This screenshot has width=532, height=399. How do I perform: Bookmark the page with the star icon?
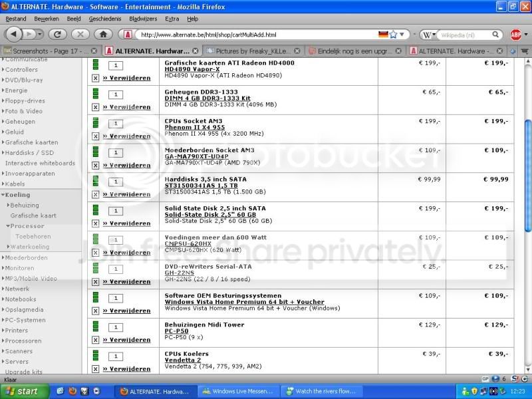tap(393, 35)
